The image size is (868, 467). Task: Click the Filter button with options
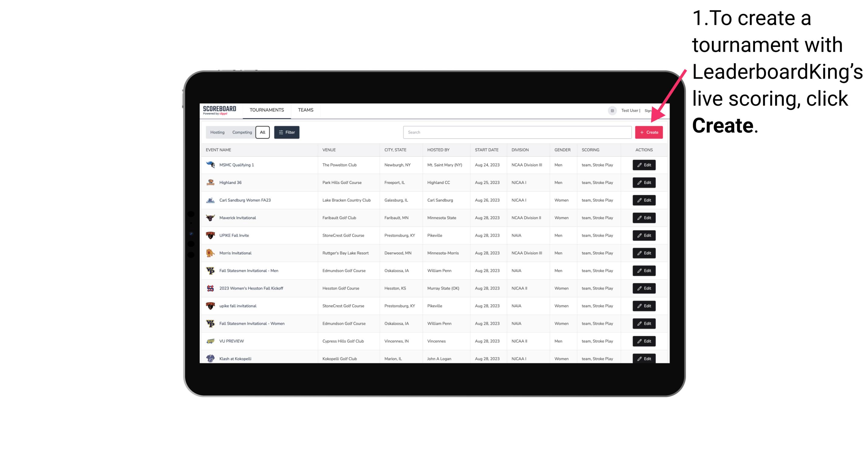point(286,132)
